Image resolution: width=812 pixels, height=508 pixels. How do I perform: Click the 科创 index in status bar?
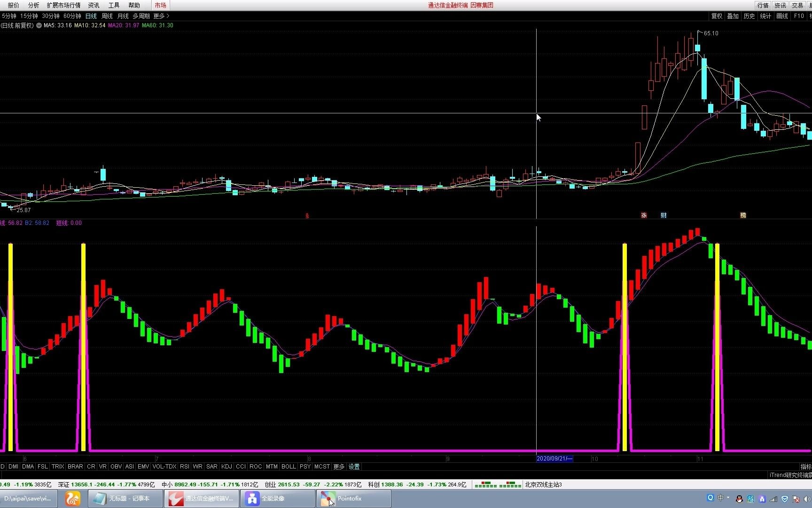(417, 484)
